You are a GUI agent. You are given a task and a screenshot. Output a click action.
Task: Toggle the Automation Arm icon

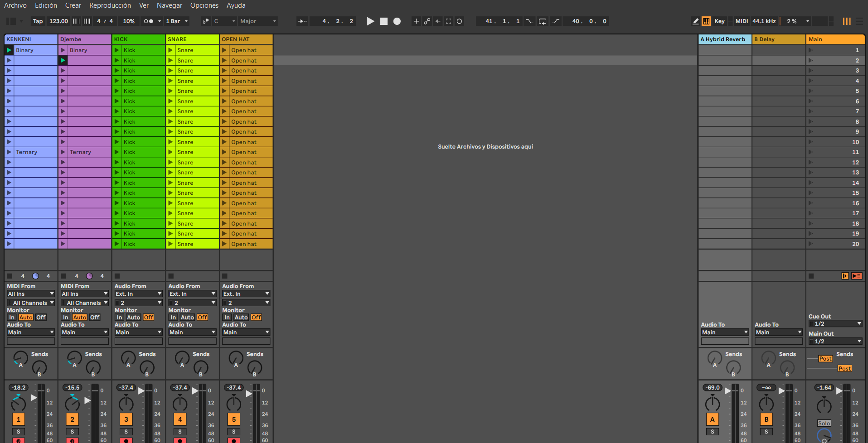tap(427, 21)
